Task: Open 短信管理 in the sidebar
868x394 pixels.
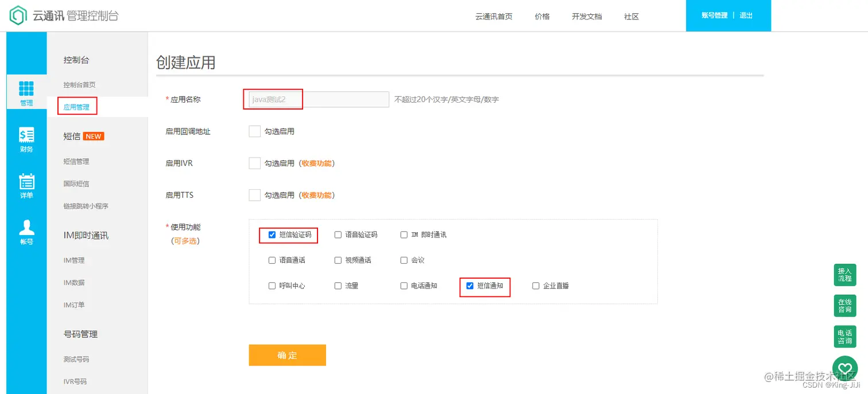Action: [76, 162]
